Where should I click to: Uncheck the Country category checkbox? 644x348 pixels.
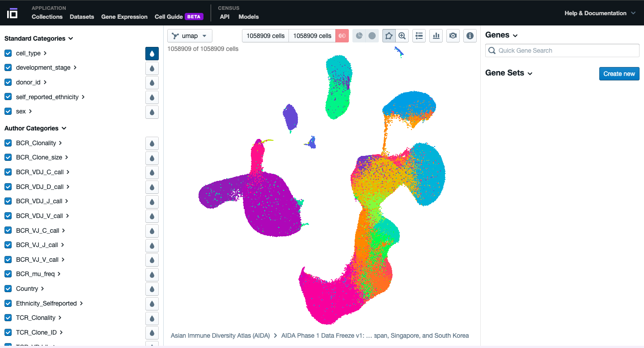8,289
